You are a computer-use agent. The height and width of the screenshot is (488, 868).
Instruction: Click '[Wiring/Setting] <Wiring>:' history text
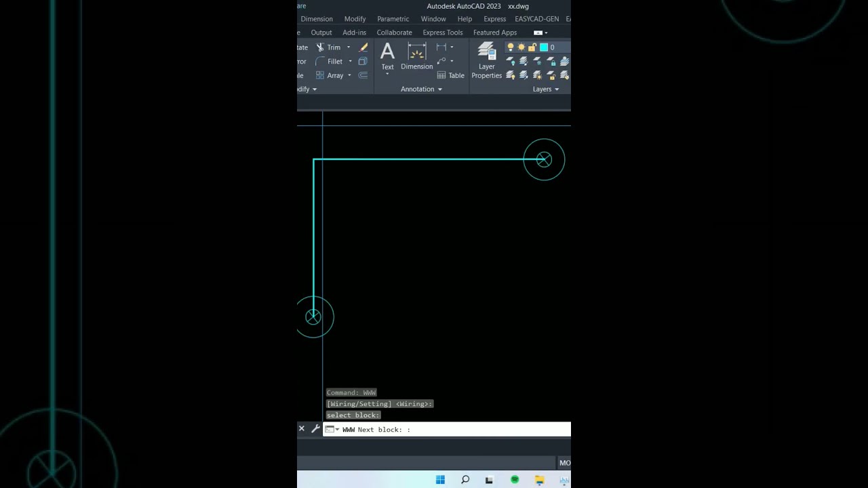point(379,404)
